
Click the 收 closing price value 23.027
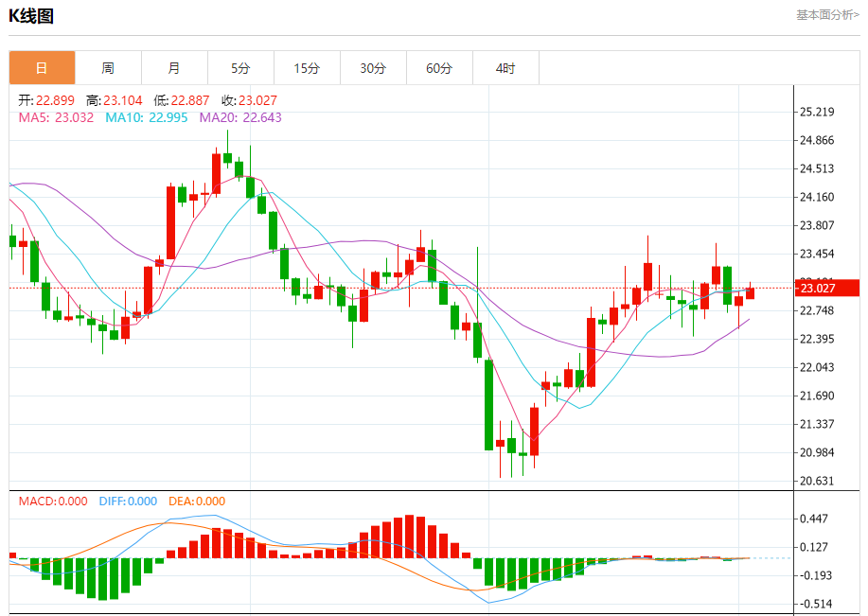(x=257, y=100)
